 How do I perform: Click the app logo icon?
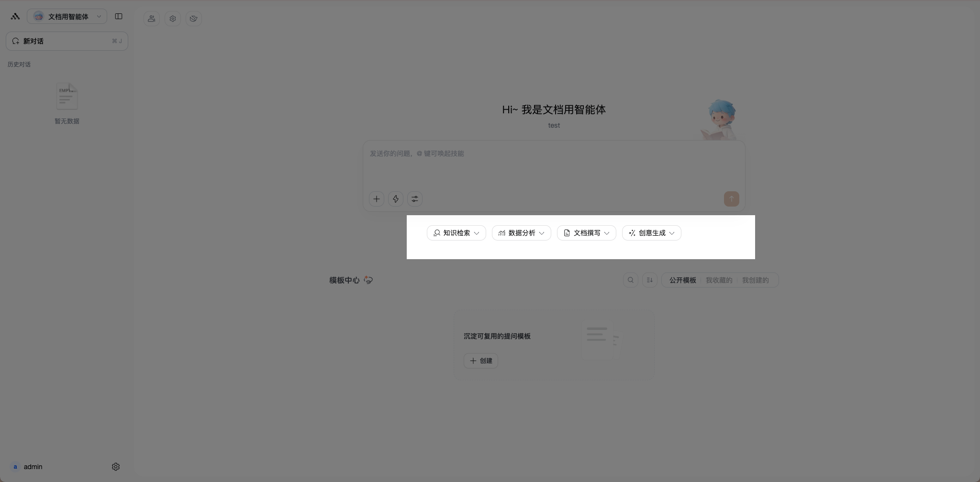point(15,16)
